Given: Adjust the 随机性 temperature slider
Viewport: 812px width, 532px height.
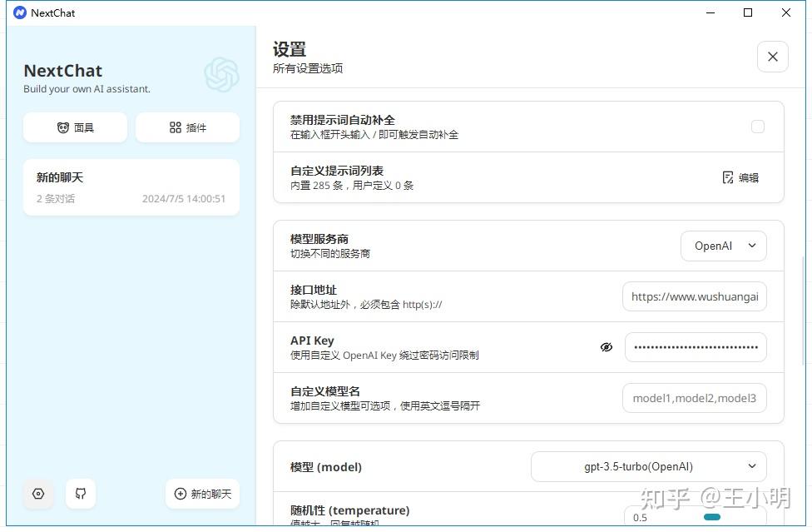Looking at the screenshot, I should 711,517.
